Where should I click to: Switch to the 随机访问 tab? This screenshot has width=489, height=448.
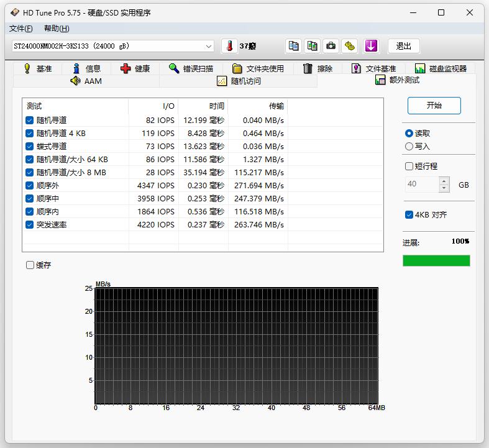coord(239,81)
